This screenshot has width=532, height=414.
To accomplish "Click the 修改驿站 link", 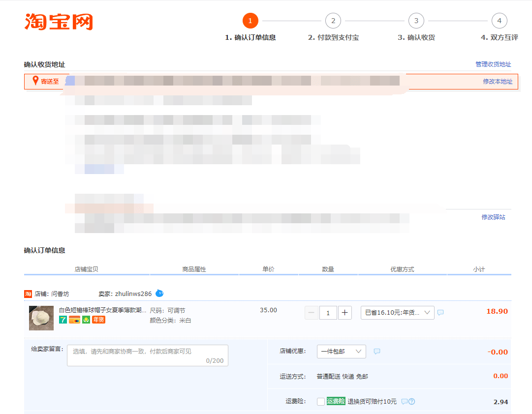I will click(x=493, y=217).
